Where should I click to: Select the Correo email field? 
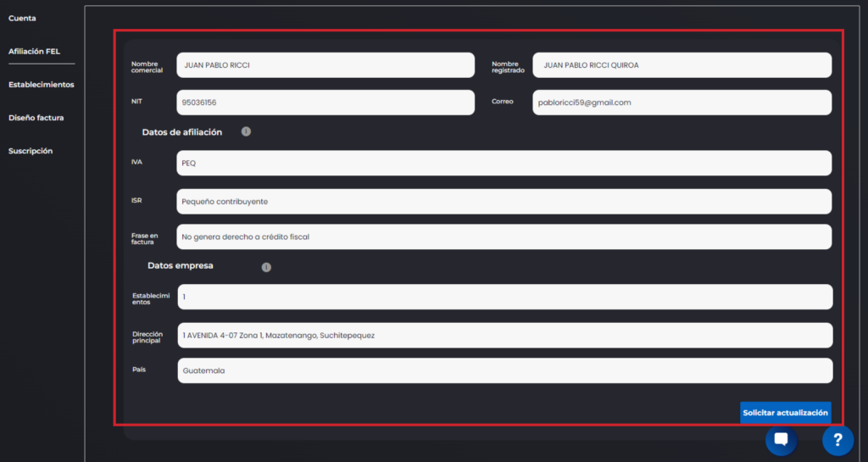pos(682,103)
